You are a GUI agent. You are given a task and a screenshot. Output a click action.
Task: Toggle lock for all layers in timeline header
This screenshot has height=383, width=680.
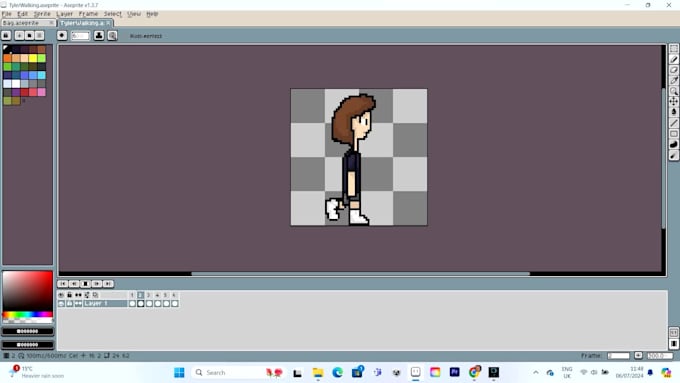pos(69,295)
